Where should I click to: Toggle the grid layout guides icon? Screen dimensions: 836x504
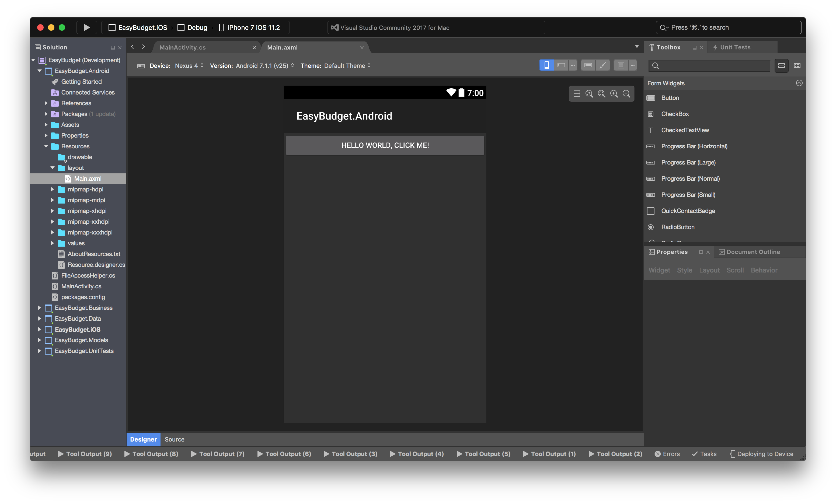[x=621, y=65]
